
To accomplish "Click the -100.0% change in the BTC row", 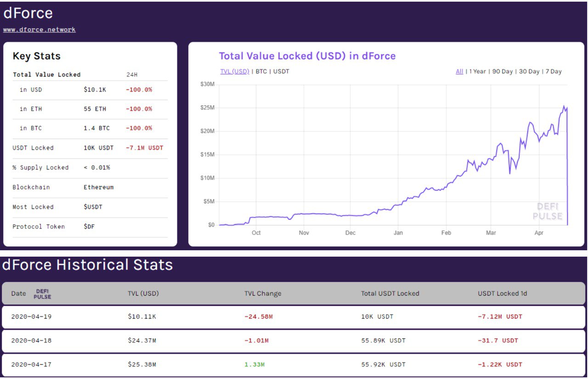I will (139, 128).
